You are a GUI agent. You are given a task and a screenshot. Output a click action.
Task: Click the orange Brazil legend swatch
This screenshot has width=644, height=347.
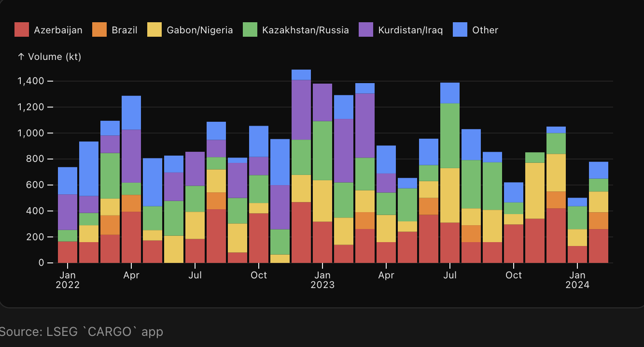[99, 30]
